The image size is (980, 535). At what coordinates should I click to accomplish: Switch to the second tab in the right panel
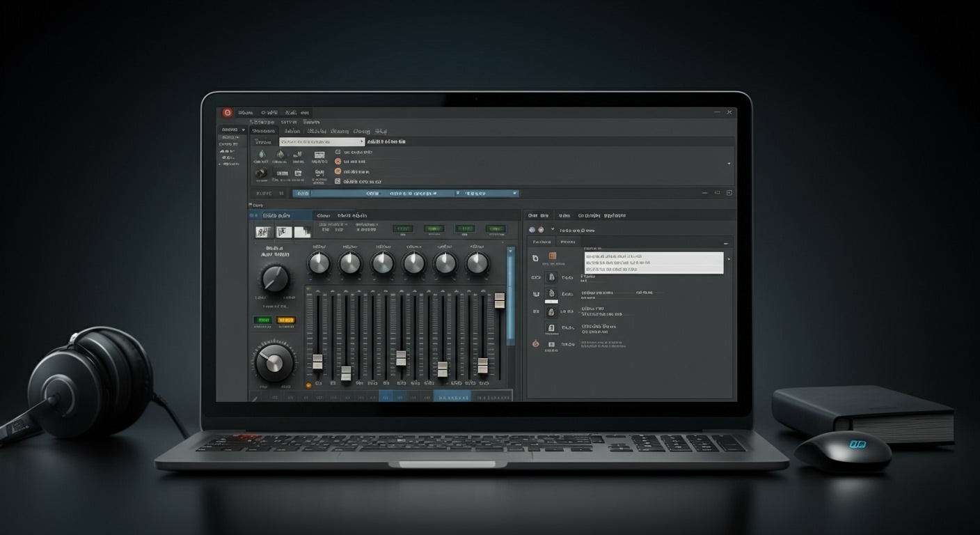568,241
